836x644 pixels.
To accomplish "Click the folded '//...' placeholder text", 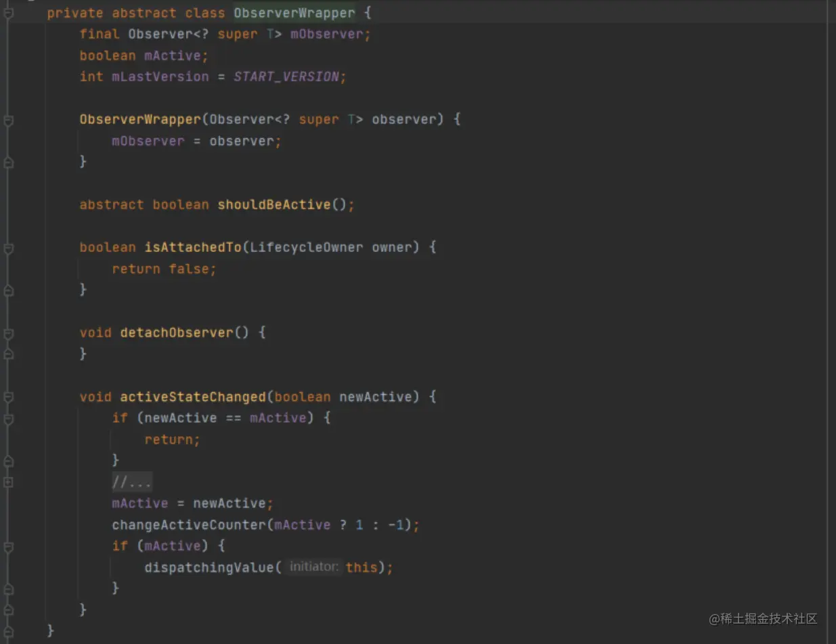I will tap(132, 482).
